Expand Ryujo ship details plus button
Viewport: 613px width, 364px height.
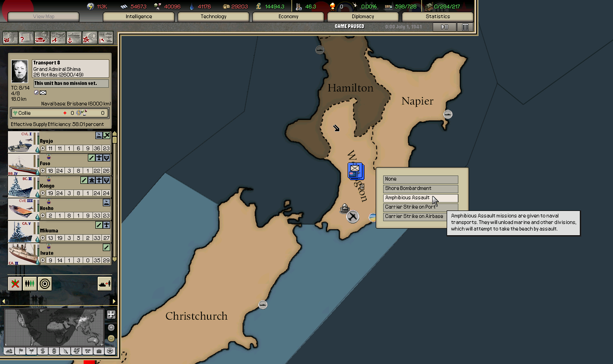43,148
